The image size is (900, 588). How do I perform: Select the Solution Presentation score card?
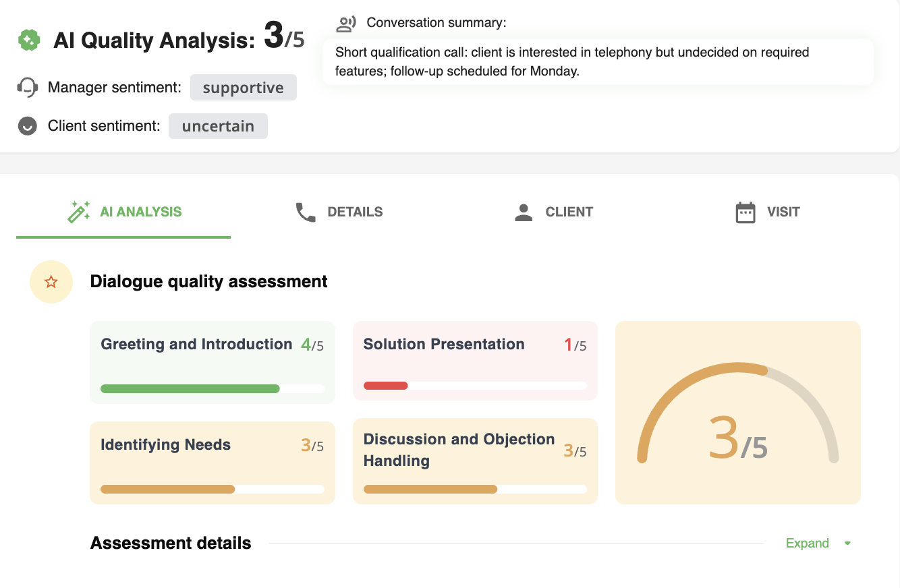pyautogui.click(x=475, y=360)
